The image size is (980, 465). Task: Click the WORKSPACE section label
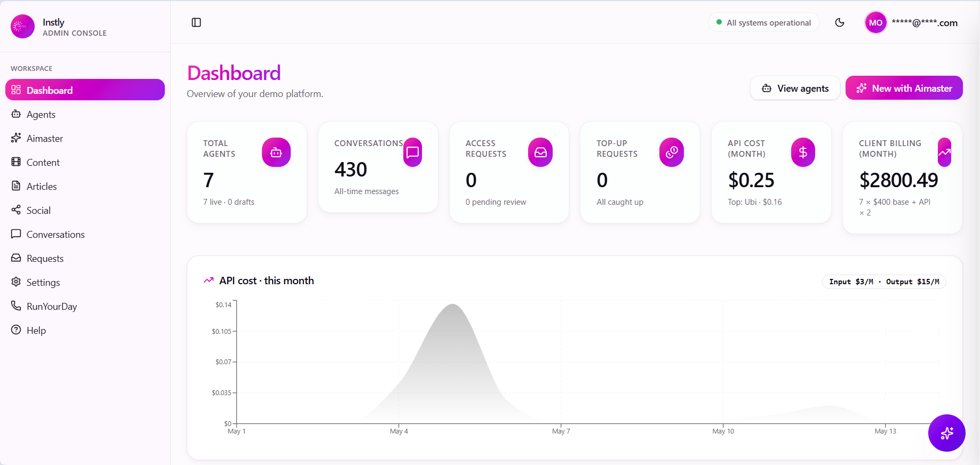tap(31, 68)
